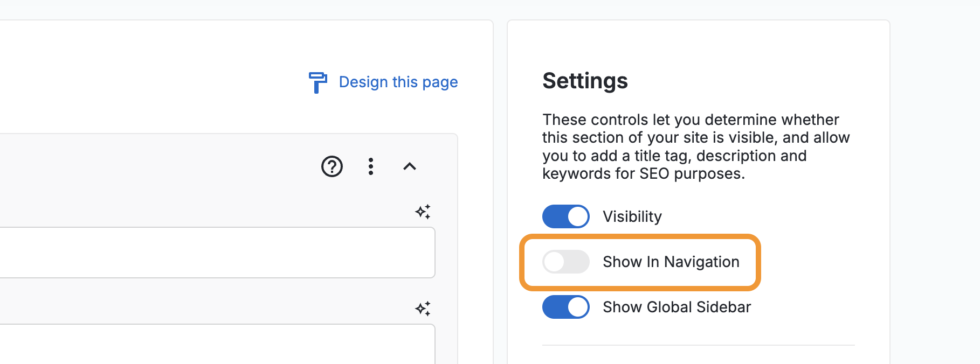
Task: Focus the second empty text input field
Action: pyautogui.click(x=216, y=345)
